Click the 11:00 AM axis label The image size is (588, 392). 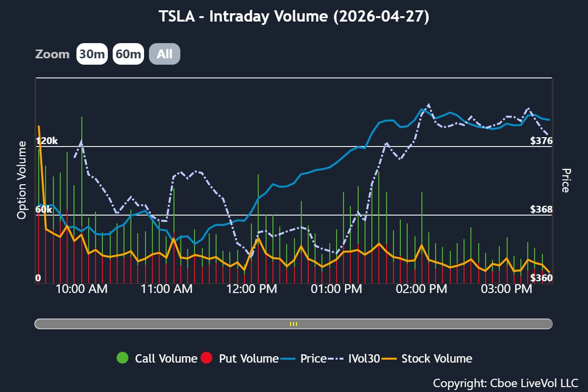(167, 290)
